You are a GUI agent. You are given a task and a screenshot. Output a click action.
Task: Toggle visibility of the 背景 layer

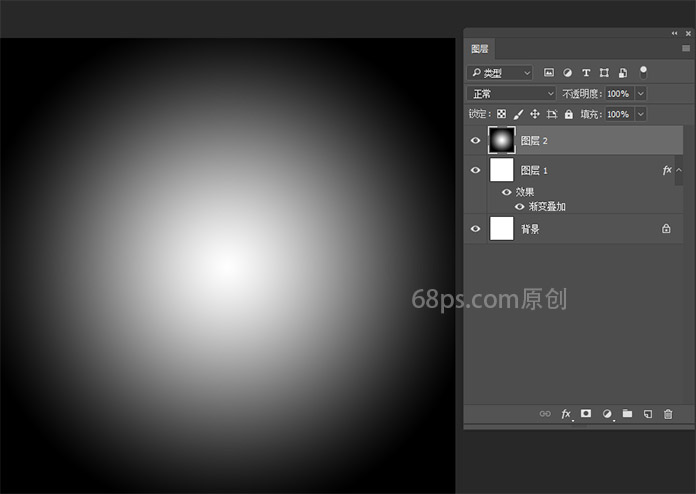pyautogui.click(x=475, y=229)
